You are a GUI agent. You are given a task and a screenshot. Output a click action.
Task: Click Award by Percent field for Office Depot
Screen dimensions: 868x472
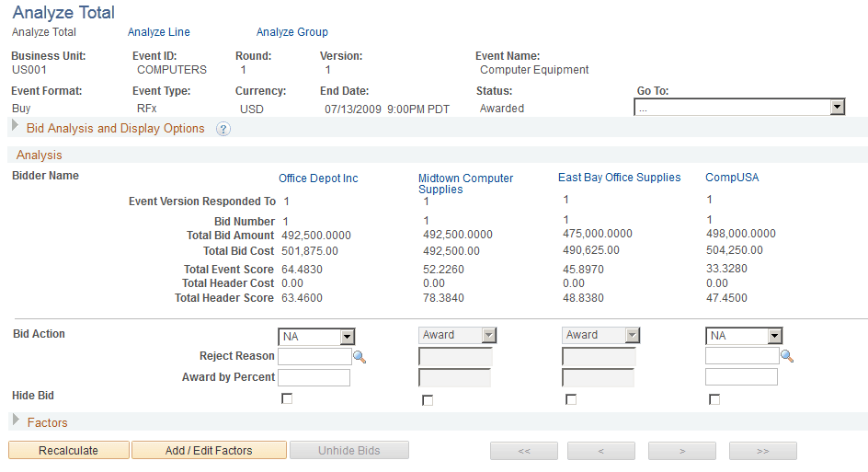click(x=314, y=378)
